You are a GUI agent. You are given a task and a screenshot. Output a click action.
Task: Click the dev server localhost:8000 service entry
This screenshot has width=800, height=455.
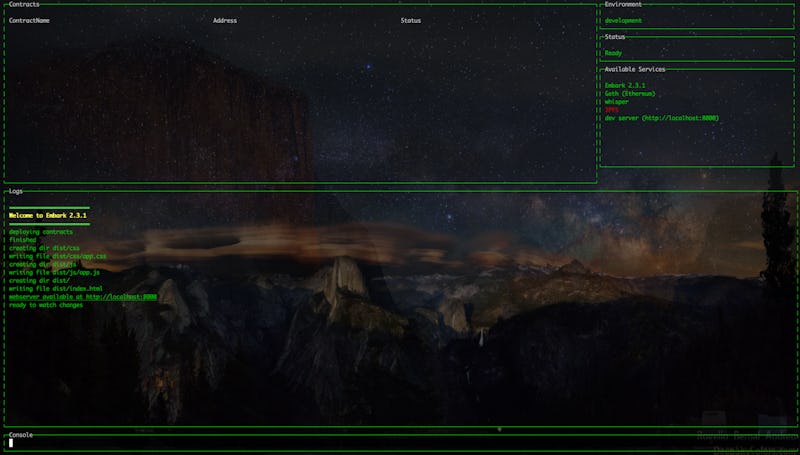(661, 118)
